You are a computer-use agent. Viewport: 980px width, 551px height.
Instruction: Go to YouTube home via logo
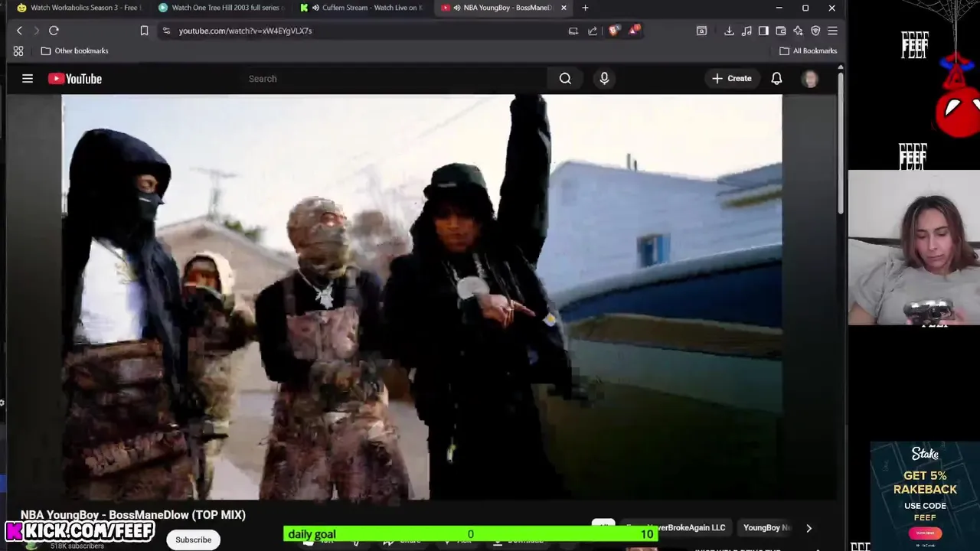coord(75,79)
